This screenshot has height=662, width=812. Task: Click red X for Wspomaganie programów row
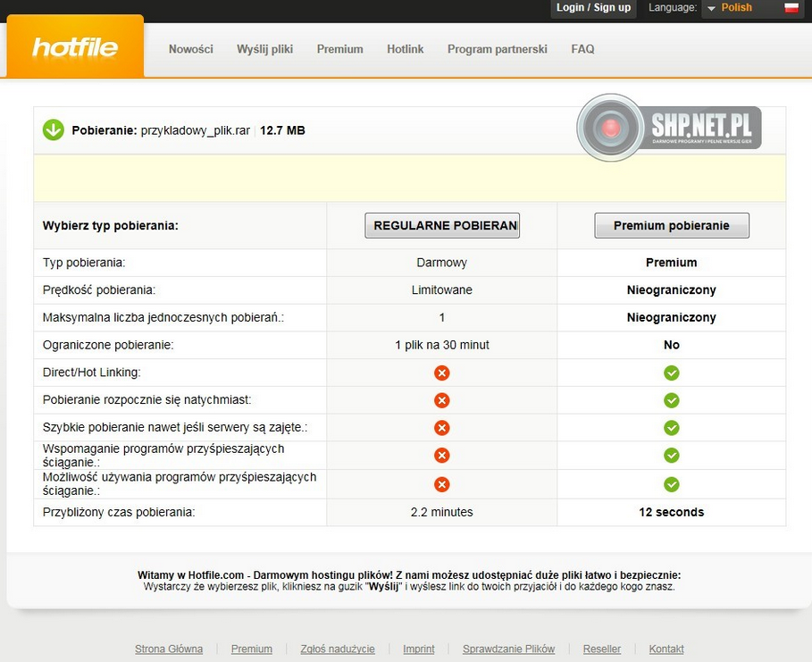tap(442, 456)
